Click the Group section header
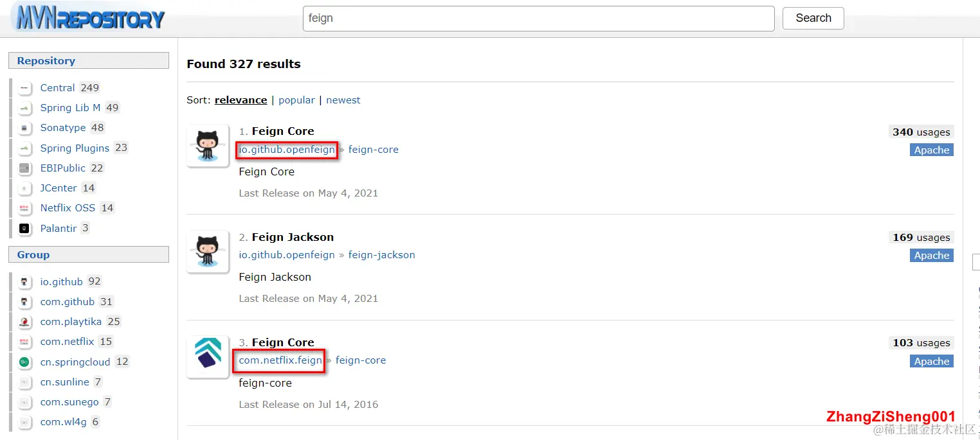Image resolution: width=980 pixels, height=440 pixels. pos(89,254)
